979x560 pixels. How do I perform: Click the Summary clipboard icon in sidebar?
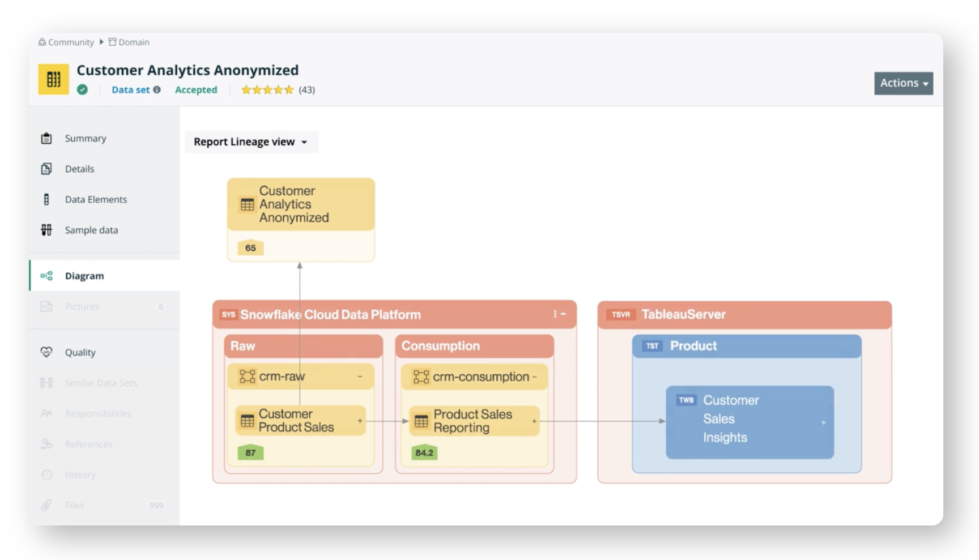coord(46,138)
